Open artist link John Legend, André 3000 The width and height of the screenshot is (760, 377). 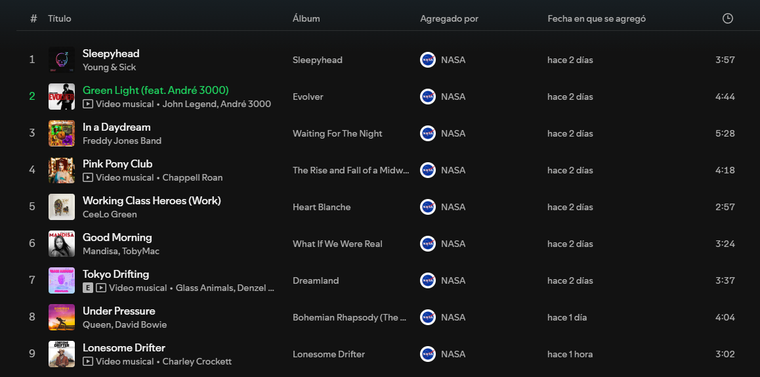[x=217, y=104]
